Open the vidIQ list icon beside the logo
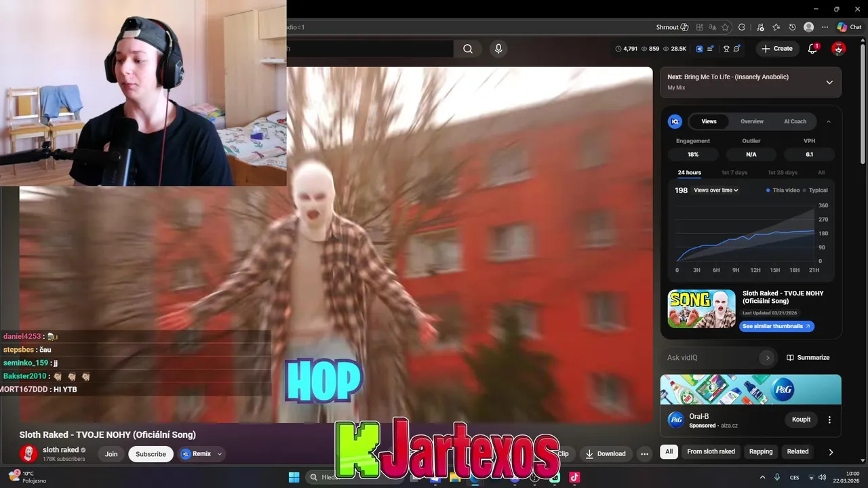Screen dimensions: 868x488 click(x=710, y=49)
